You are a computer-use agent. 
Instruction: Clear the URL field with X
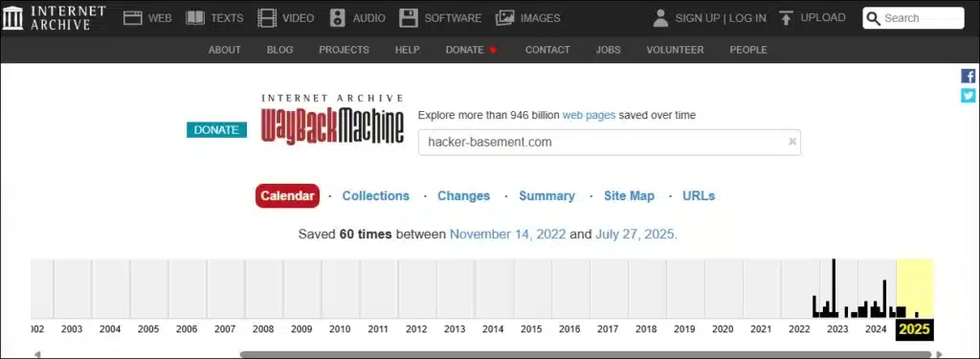click(x=792, y=142)
